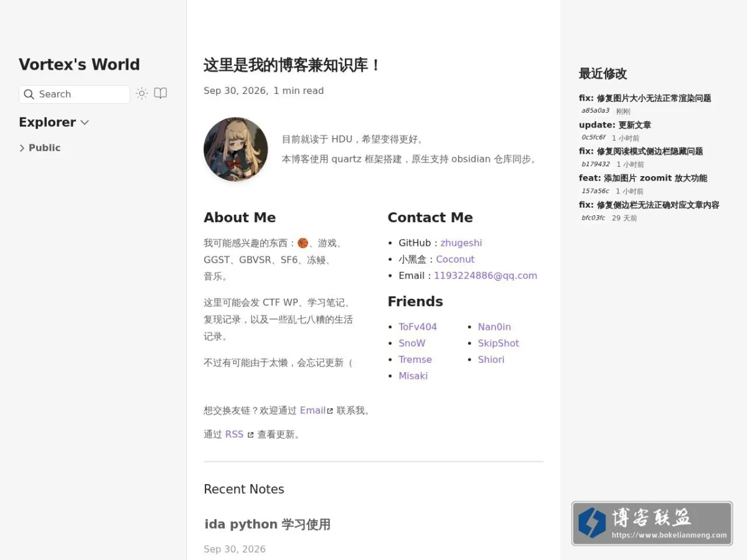The height and width of the screenshot is (560, 747).
Task: Click the page title '这里是我的博客兼知识库！'
Action: coord(293,65)
